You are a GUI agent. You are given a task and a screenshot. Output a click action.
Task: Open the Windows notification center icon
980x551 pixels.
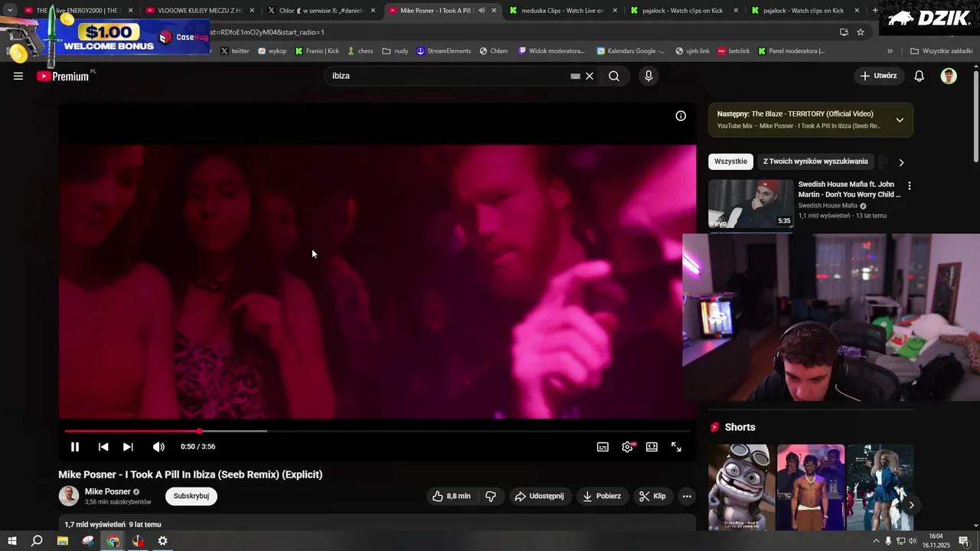[x=964, y=541]
